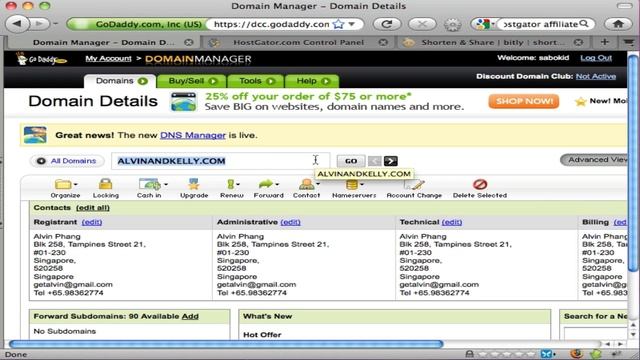
Task: Open the Domains menu tab
Action: pyautogui.click(x=120, y=81)
